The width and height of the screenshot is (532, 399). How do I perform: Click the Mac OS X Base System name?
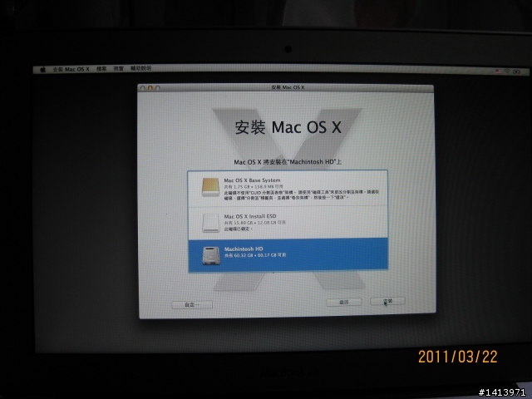coord(252,180)
